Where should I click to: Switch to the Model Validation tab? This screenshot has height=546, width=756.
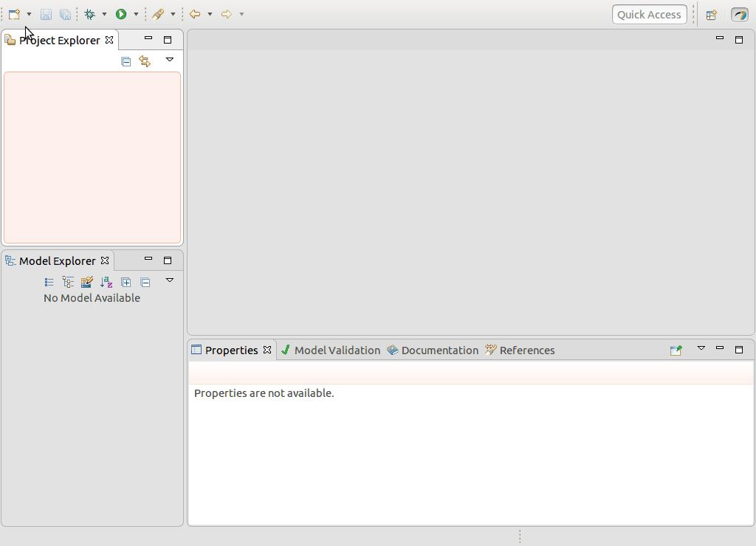pyautogui.click(x=330, y=350)
